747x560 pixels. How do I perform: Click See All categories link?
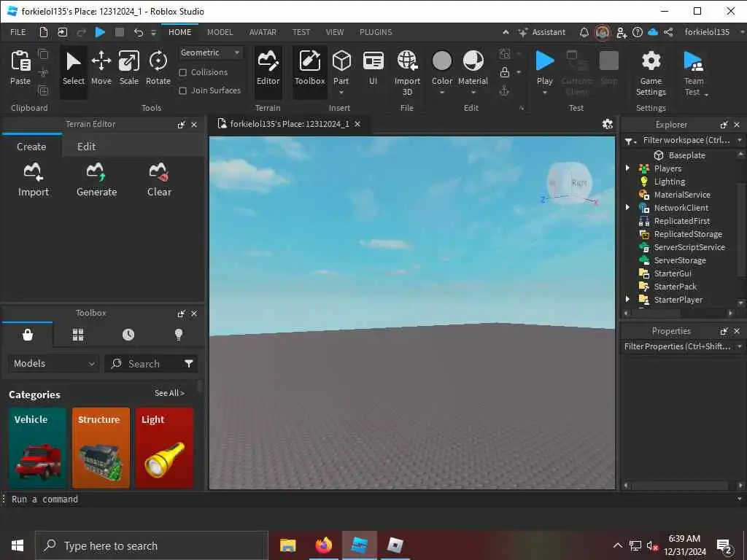(169, 393)
